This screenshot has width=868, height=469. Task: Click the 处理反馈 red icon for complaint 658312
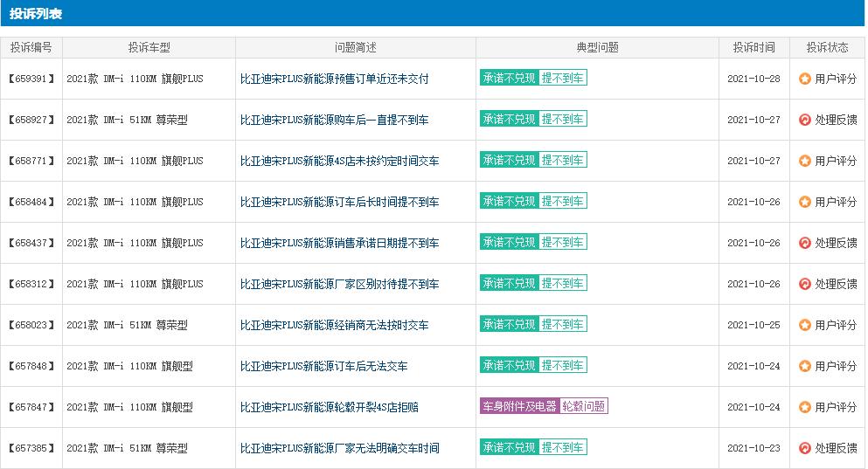[x=805, y=284]
